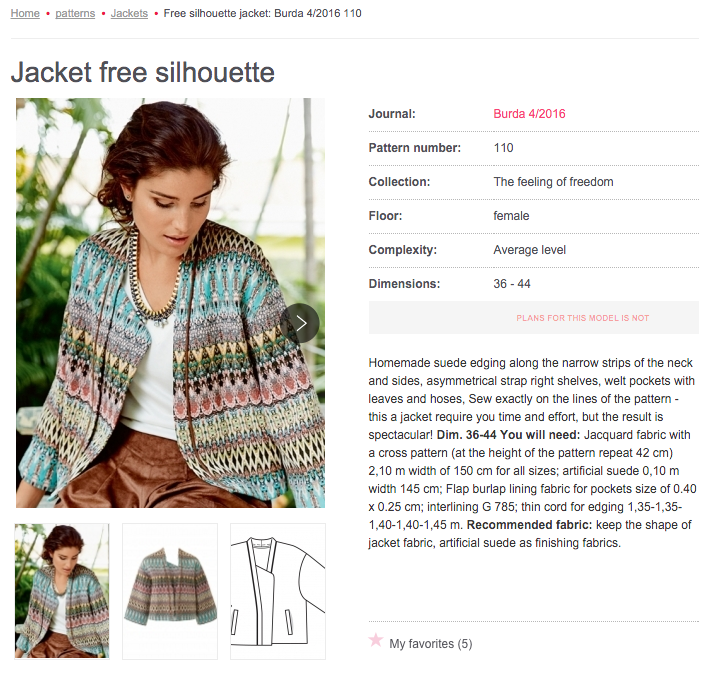Select the technical line drawing thumbnail
Screen dimensions: 712x673
(x=278, y=591)
